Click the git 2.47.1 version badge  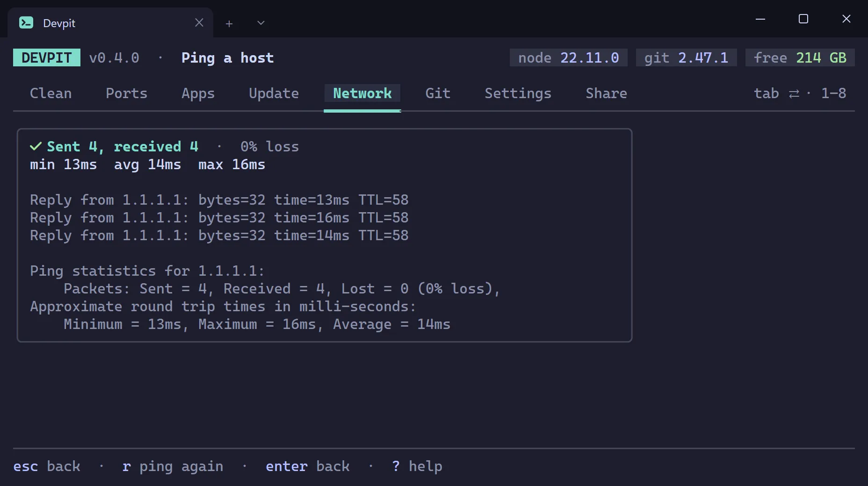(x=687, y=57)
